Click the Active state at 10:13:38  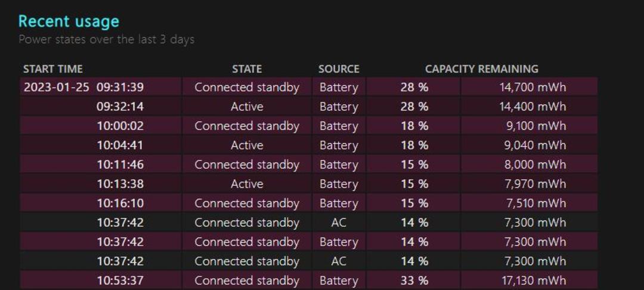(x=247, y=184)
